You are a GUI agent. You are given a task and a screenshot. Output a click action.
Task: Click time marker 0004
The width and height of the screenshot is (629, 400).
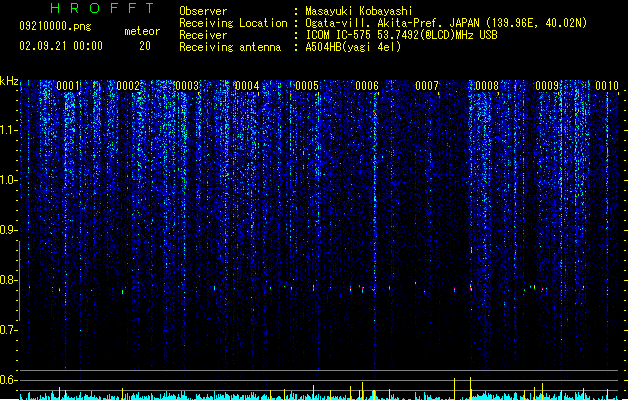pyautogui.click(x=247, y=86)
